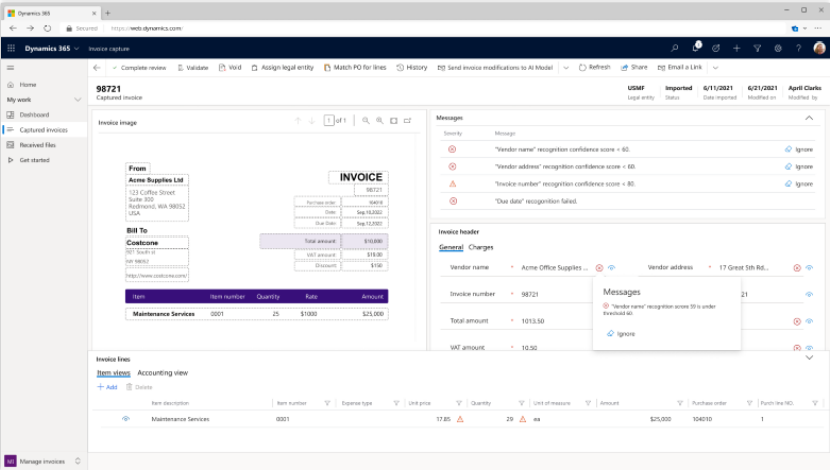Zoom out the invoice image
The width and height of the screenshot is (830, 470).
[365, 121]
